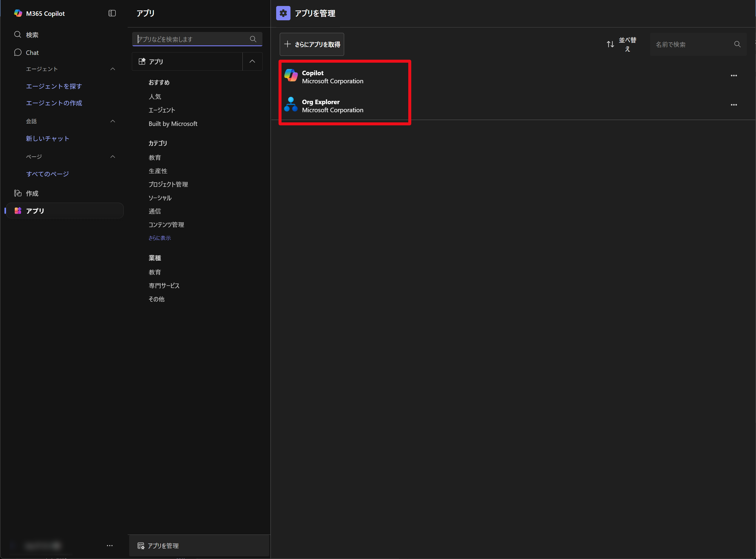
Task: Select ソーシャル category
Action: coord(160,198)
